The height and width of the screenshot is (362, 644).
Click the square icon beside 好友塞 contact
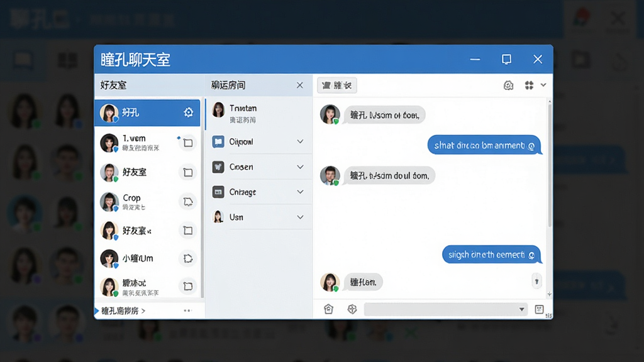click(188, 231)
